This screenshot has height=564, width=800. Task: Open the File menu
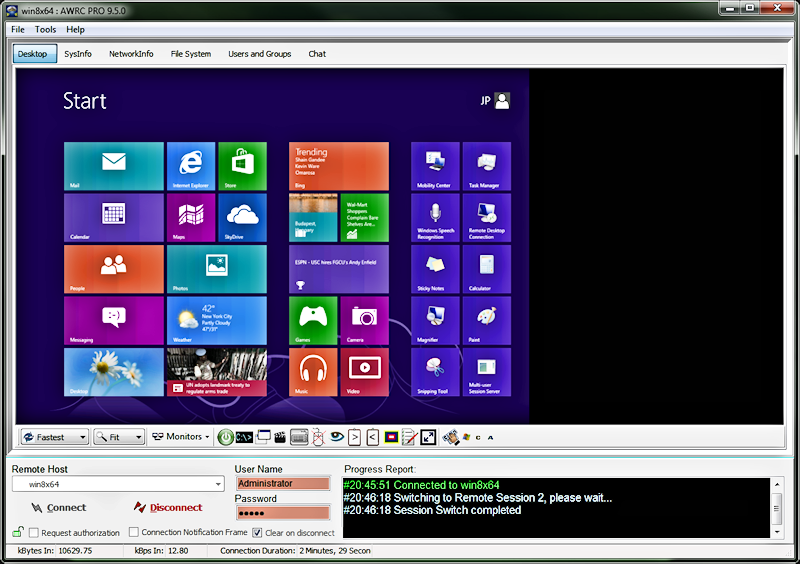tap(18, 30)
